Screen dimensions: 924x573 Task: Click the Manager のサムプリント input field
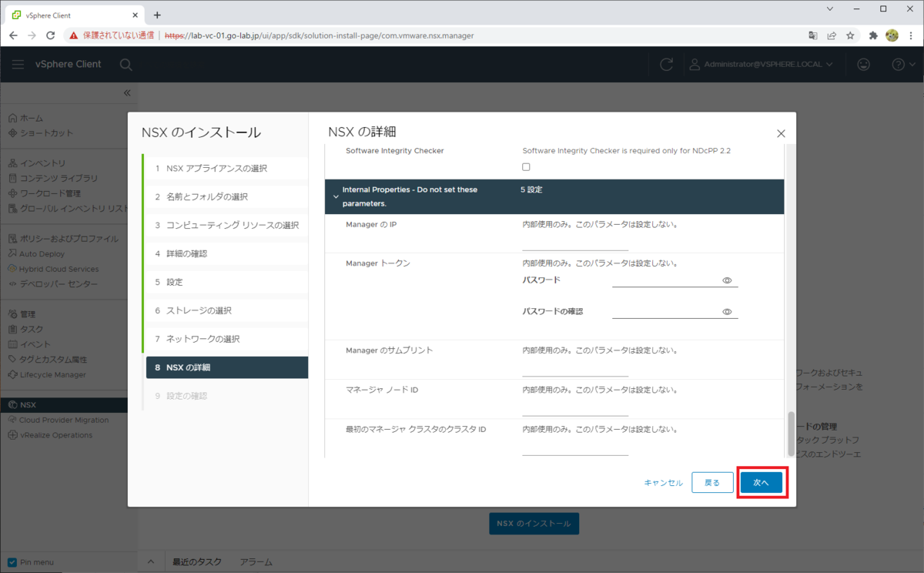[x=575, y=368]
